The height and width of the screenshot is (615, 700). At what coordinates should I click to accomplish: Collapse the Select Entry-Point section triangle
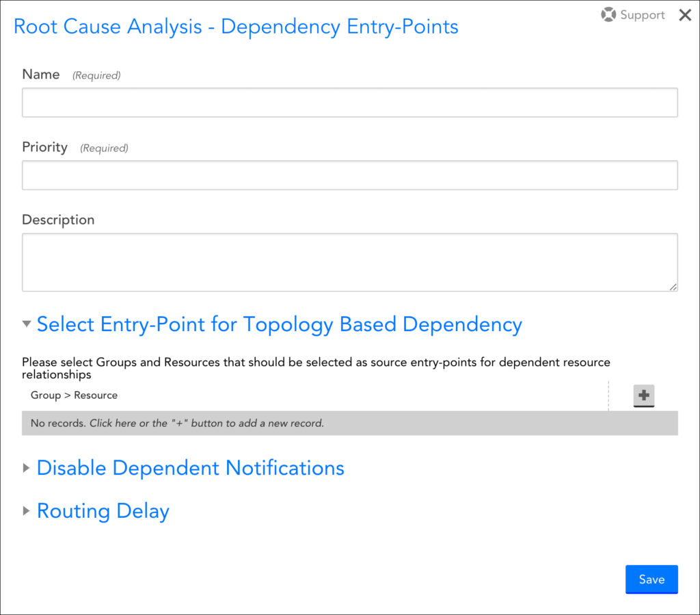27,324
